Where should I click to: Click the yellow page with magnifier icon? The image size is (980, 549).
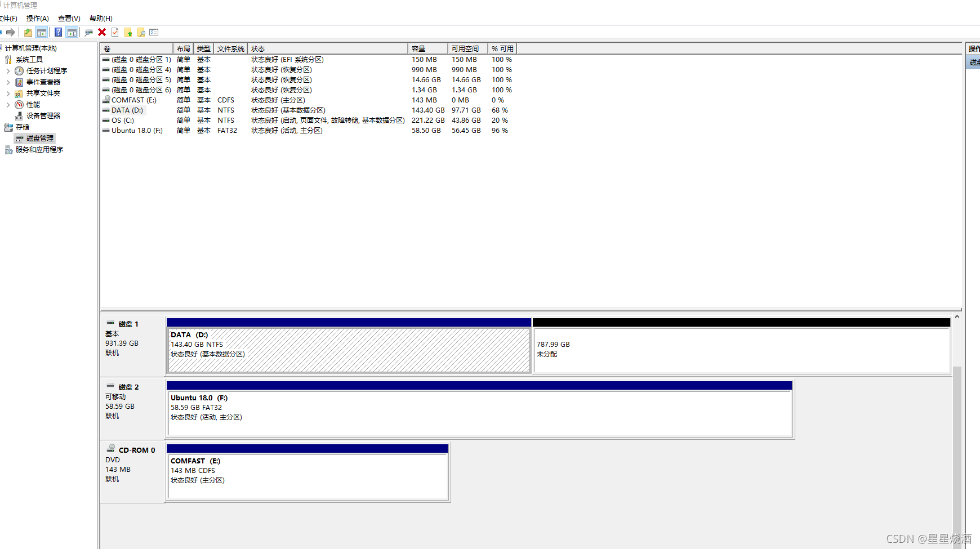(141, 32)
